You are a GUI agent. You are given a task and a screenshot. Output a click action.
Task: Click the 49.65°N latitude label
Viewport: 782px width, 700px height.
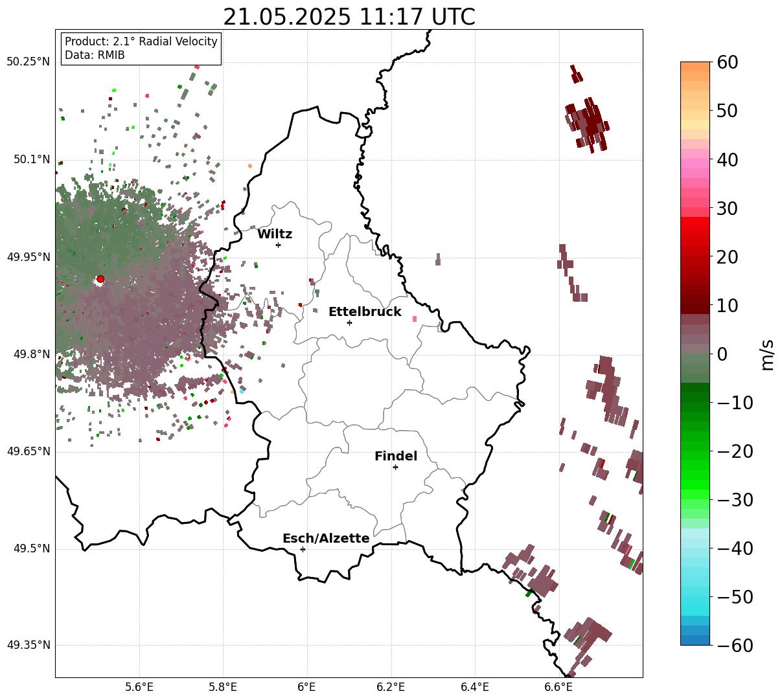tap(28, 451)
